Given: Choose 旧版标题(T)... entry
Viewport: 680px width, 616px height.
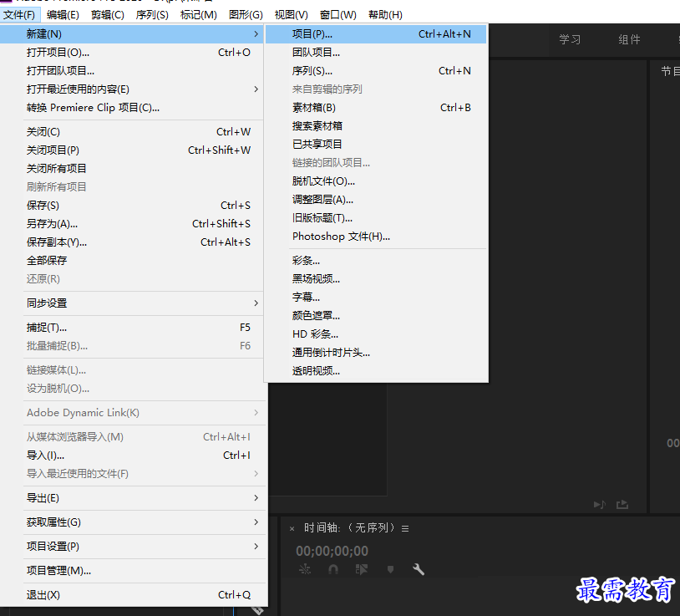Looking at the screenshot, I should coord(376,218).
